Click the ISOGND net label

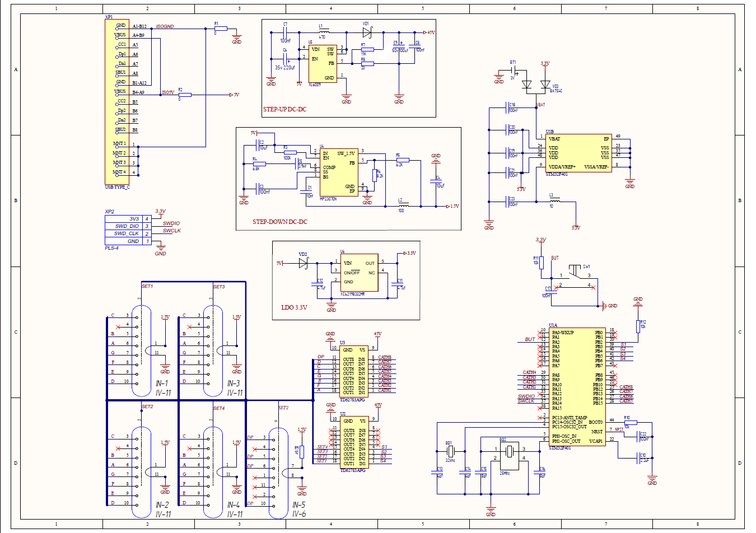click(165, 26)
